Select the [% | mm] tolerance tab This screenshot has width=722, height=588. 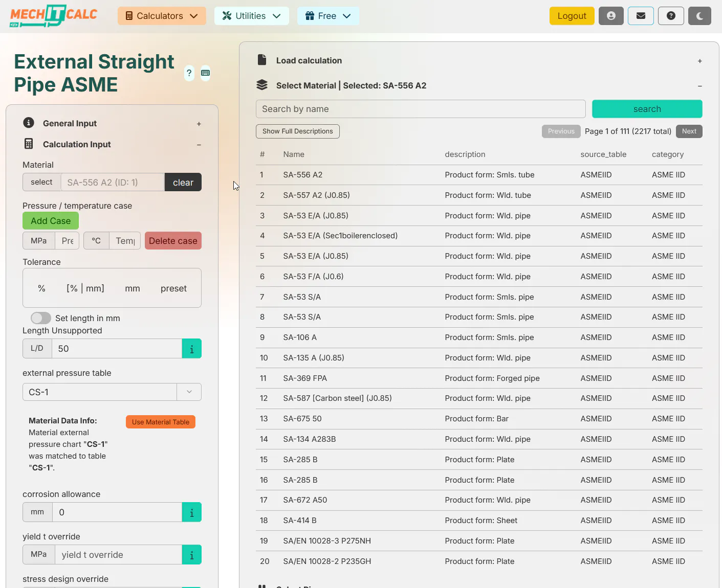pyautogui.click(x=85, y=288)
